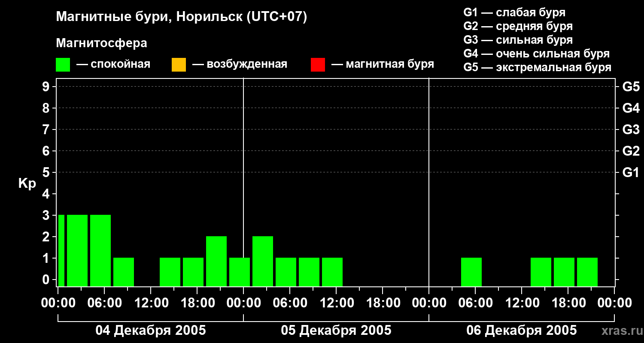644x343 pixels.
Task: Click the '9' value on Kp axis
Action: tap(47, 87)
